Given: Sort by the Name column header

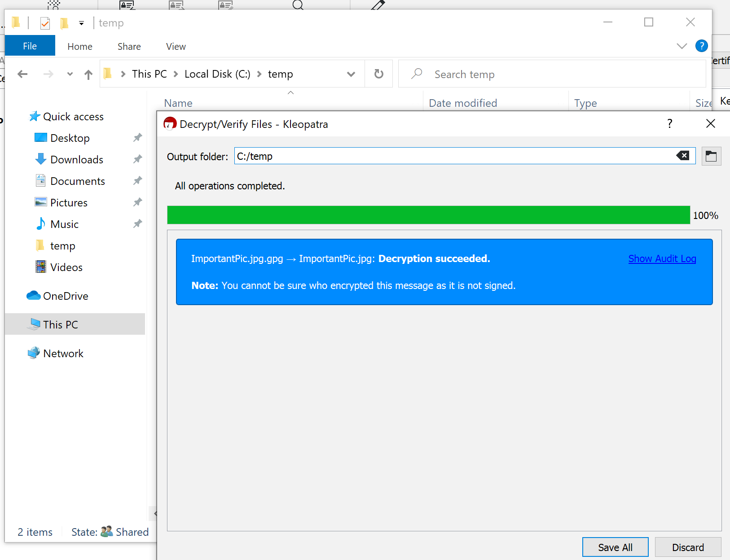Looking at the screenshot, I should pyautogui.click(x=178, y=103).
